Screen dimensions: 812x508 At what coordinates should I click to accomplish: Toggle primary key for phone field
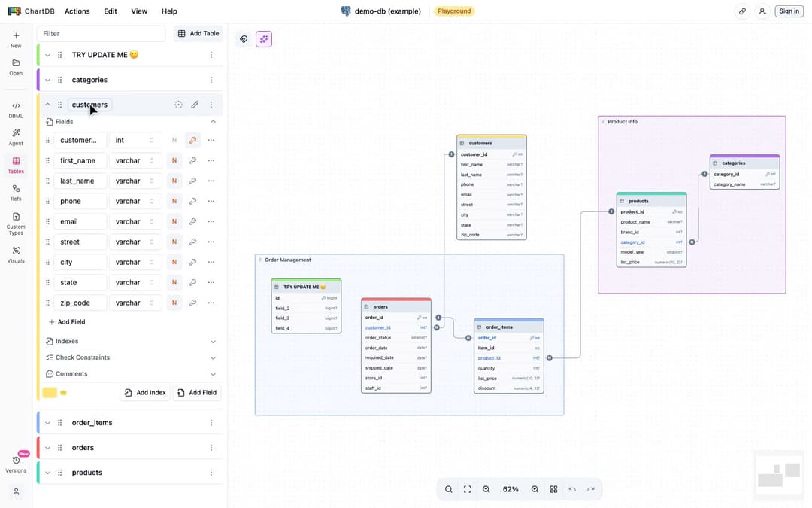(x=192, y=201)
